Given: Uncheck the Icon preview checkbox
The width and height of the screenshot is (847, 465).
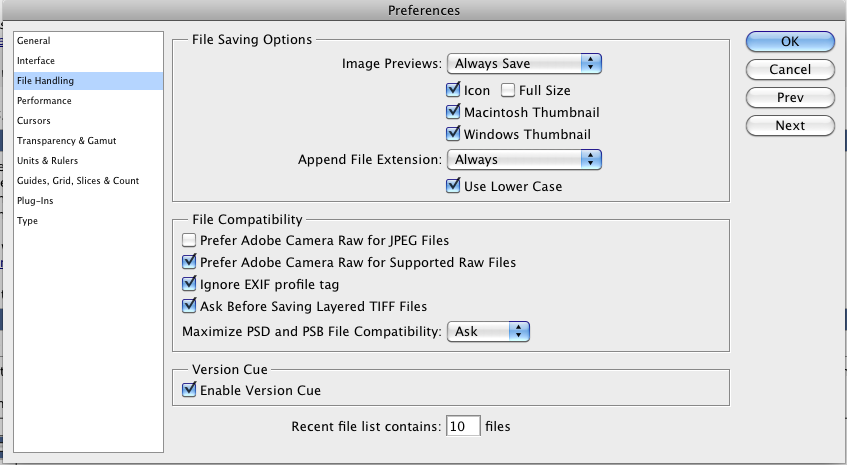Looking at the screenshot, I should click(453, 90).
